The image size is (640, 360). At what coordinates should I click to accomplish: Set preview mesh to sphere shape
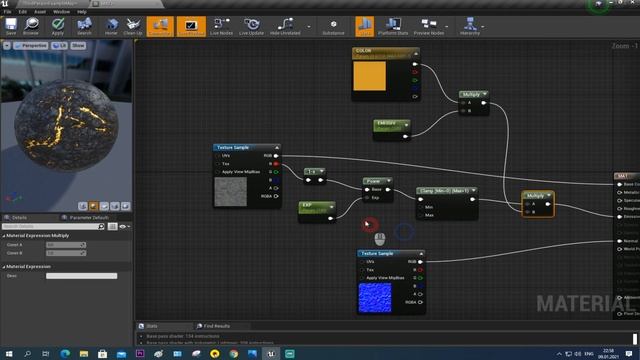pos(93,206)
